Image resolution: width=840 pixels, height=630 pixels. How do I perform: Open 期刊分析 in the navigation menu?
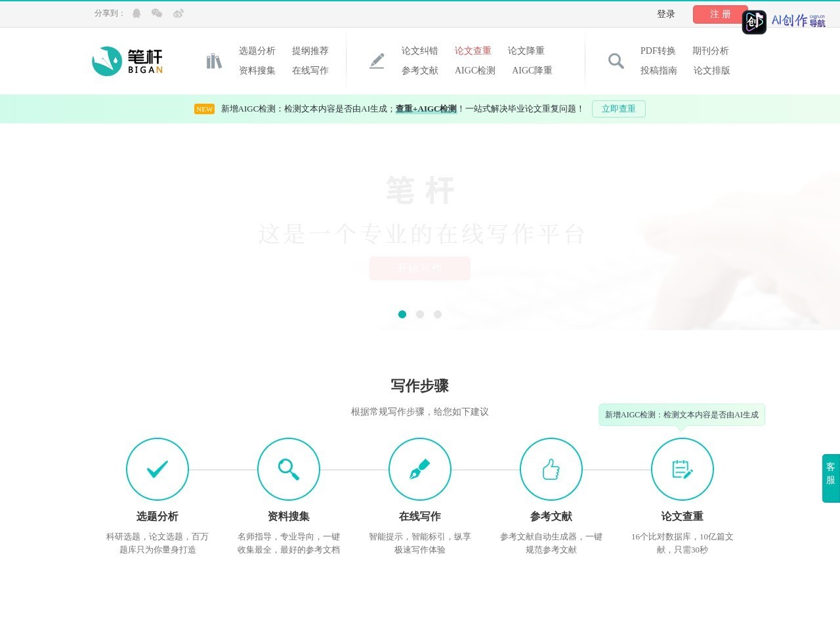711,51
